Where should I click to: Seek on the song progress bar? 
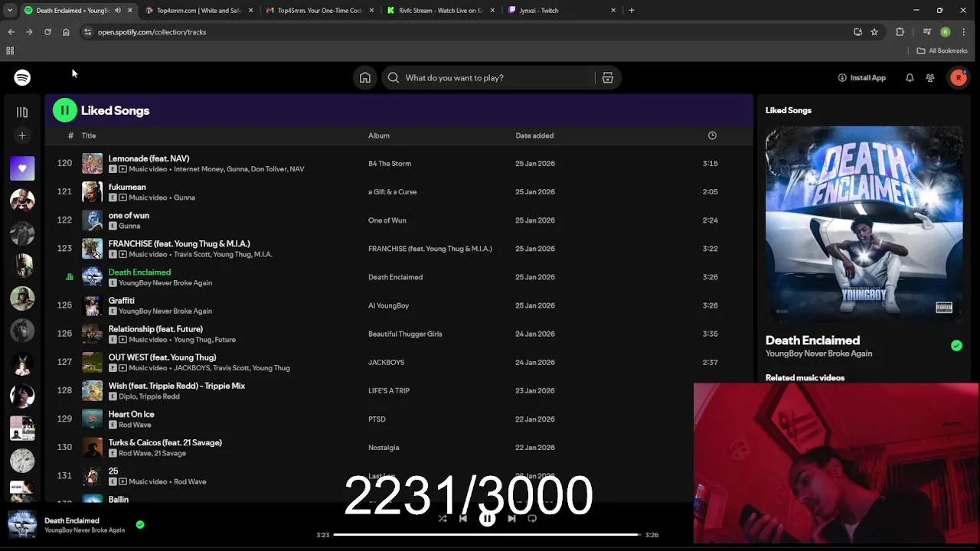point(487,535)
